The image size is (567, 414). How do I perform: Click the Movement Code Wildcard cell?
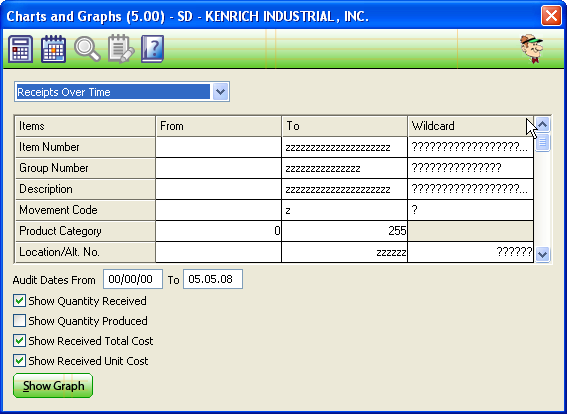coord(470,210)
